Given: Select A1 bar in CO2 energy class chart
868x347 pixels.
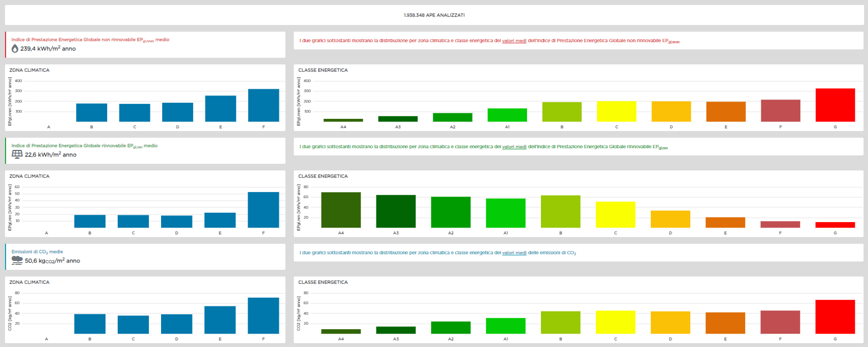Looking at the screenshot, I should (505, 326).
